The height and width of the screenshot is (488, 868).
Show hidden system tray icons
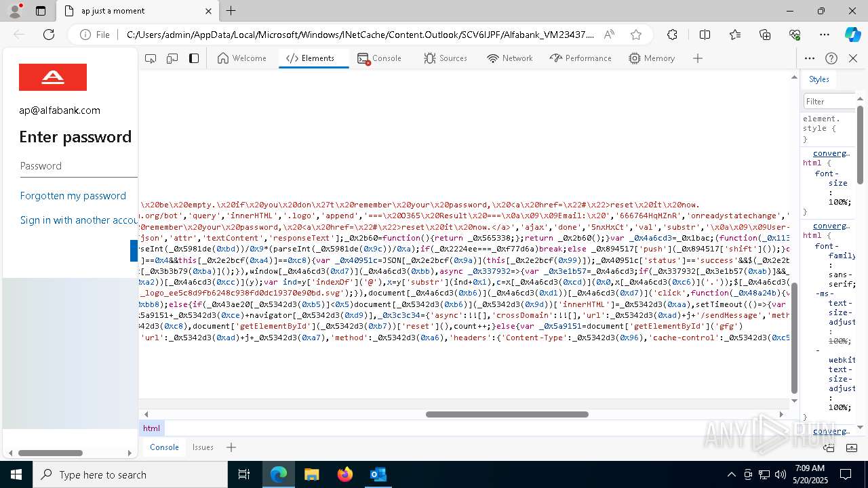tap(731, 474)
